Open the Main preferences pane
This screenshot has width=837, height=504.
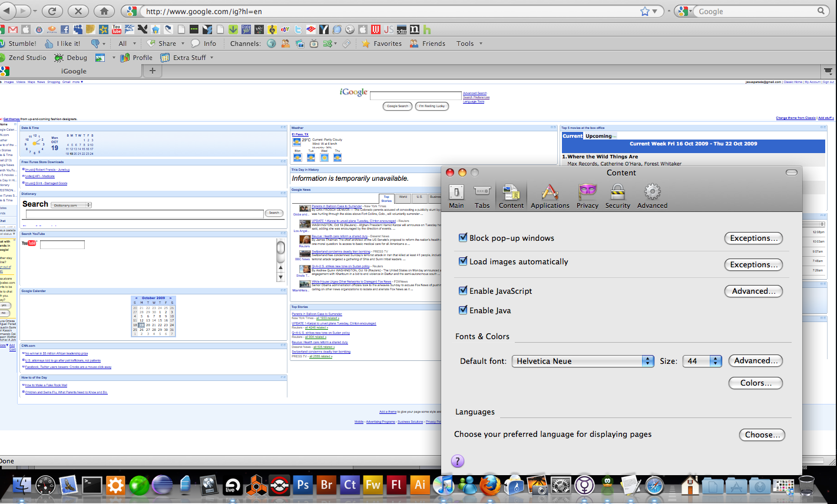(x=456, y=196)
